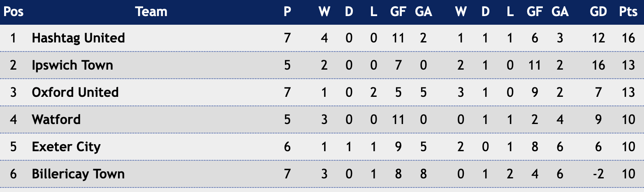
Task: Click position number 6 cell
Action: 13,174
